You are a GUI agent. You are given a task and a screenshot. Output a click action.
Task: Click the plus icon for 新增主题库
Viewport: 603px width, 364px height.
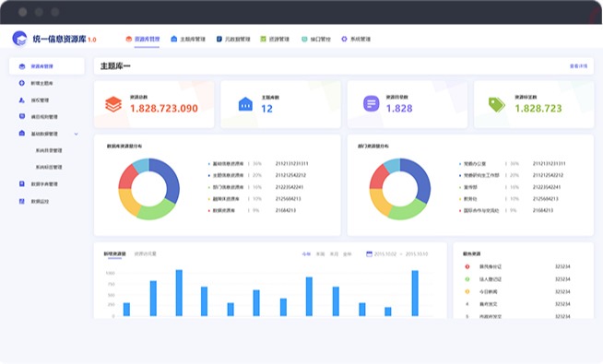pyautogui.click(x=21, y=83)
